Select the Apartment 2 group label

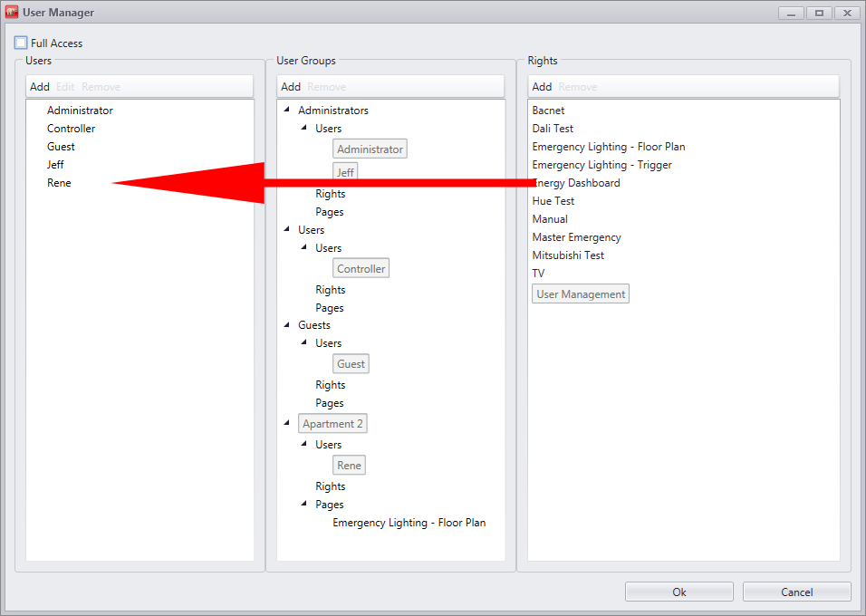point(332,424)
